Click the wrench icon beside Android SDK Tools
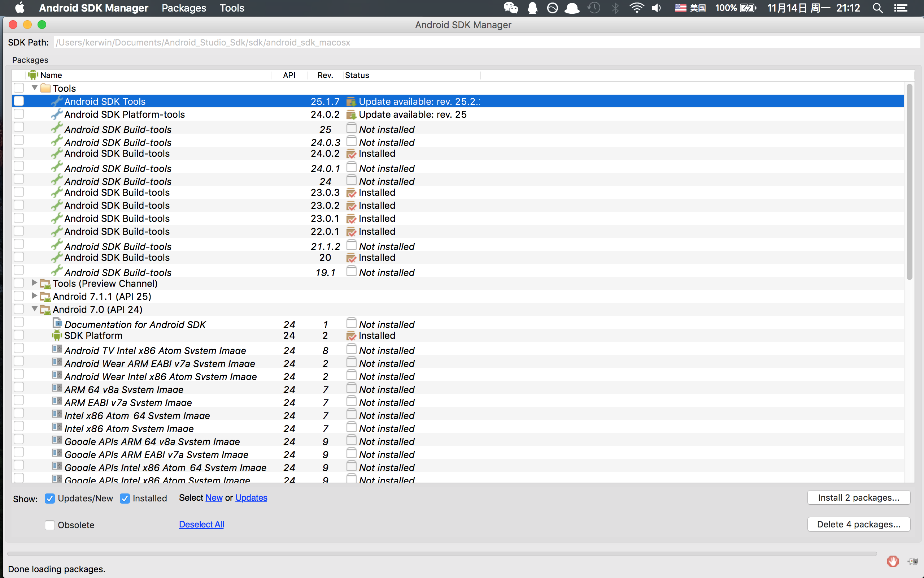This screenshot has width=924, height=578. coord(57,101)
